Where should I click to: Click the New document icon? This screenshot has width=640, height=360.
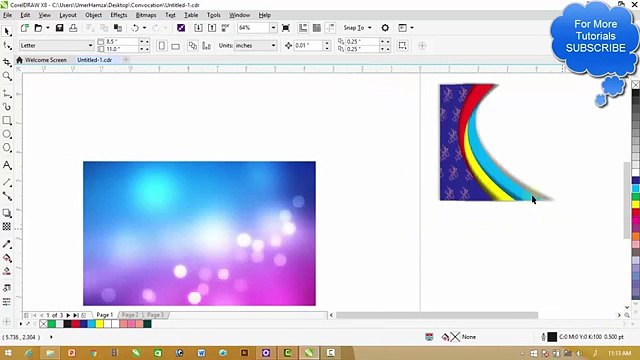pyautogui.click(x=24, y=28)
